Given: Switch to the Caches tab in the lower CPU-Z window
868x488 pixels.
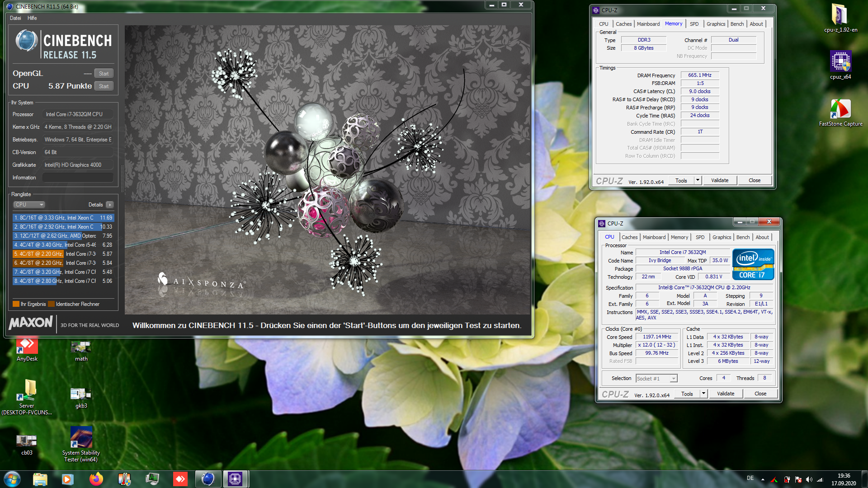Looking at the screenshot, I should click(x=629, y=237).
